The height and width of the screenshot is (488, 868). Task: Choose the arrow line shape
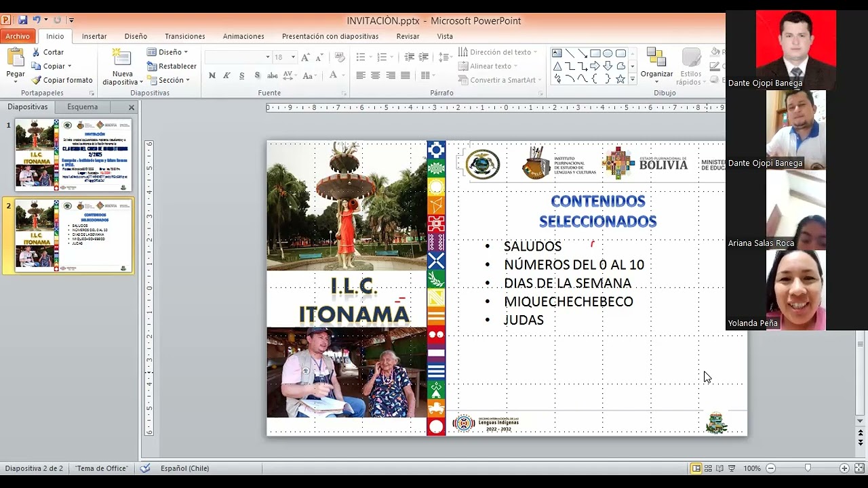[x=583, y=54]
